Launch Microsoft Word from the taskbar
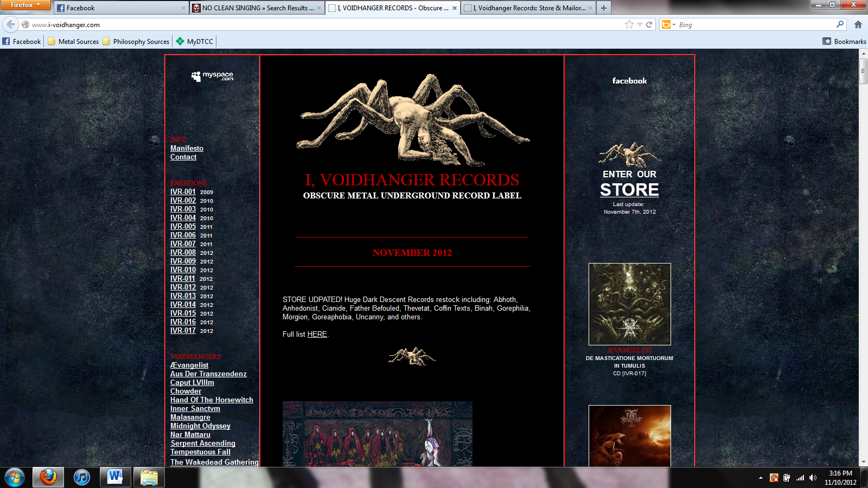Viewport: 868px width, 488px height. (x=115, y=477)
